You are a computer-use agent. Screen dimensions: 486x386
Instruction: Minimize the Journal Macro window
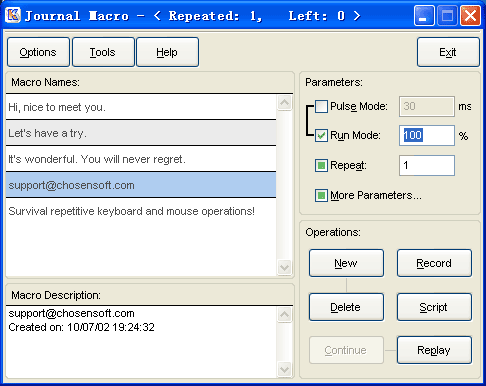[424, 15]
